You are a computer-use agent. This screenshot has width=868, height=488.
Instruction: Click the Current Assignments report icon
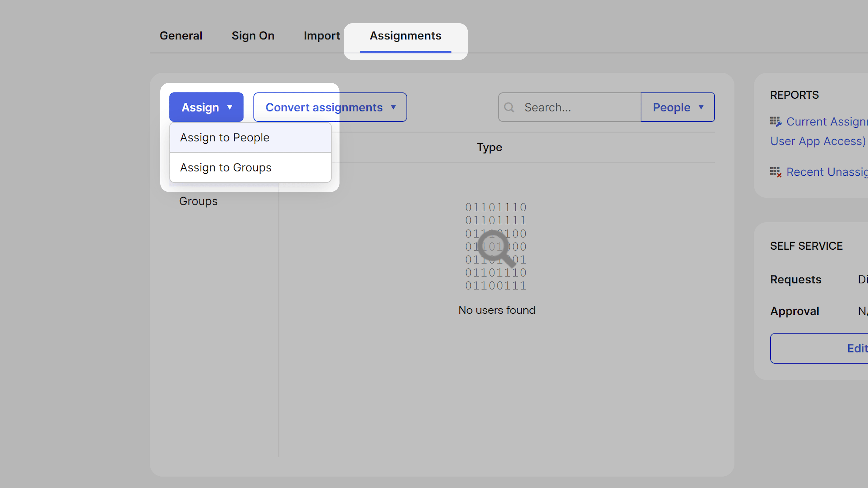click(776, 122)
